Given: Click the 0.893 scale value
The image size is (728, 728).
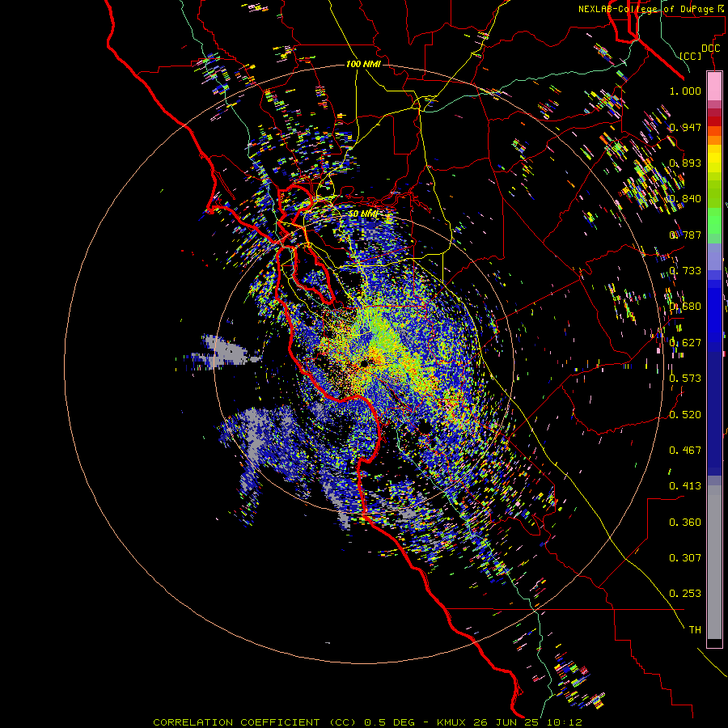Looking at the screenshot, I should pos(685,163).
